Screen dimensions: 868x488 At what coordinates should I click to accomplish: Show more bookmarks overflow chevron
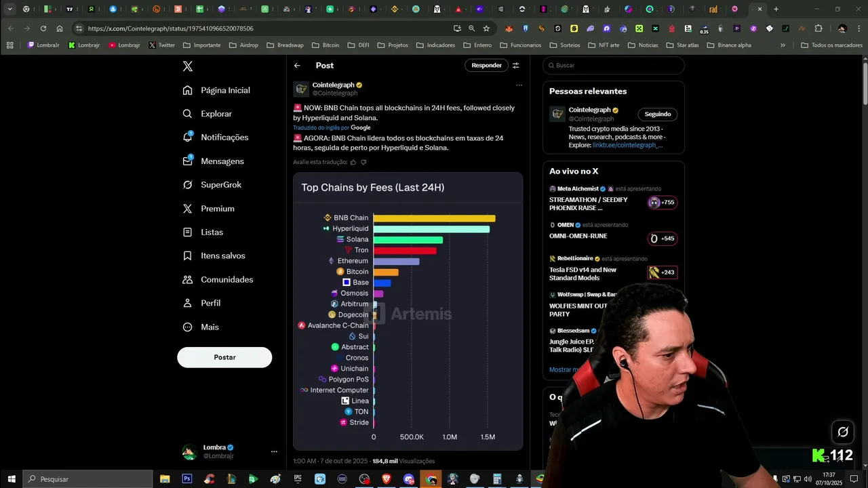point(783,45)
